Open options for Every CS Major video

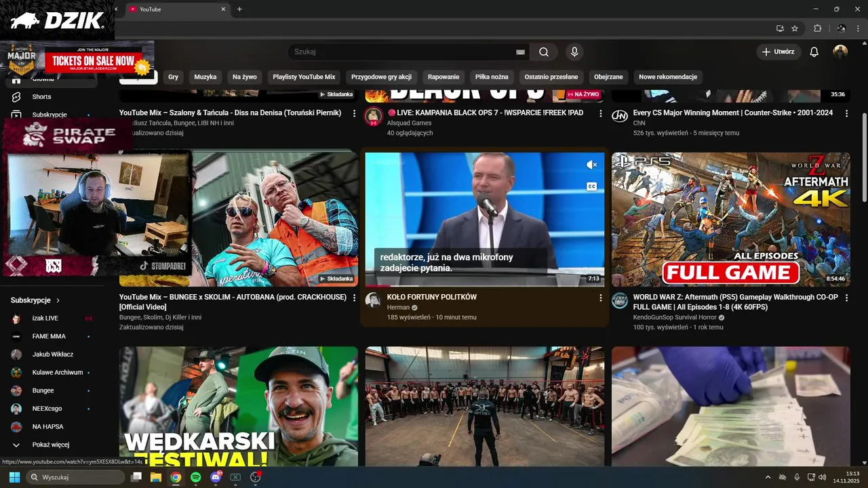[x=846, y=114]
